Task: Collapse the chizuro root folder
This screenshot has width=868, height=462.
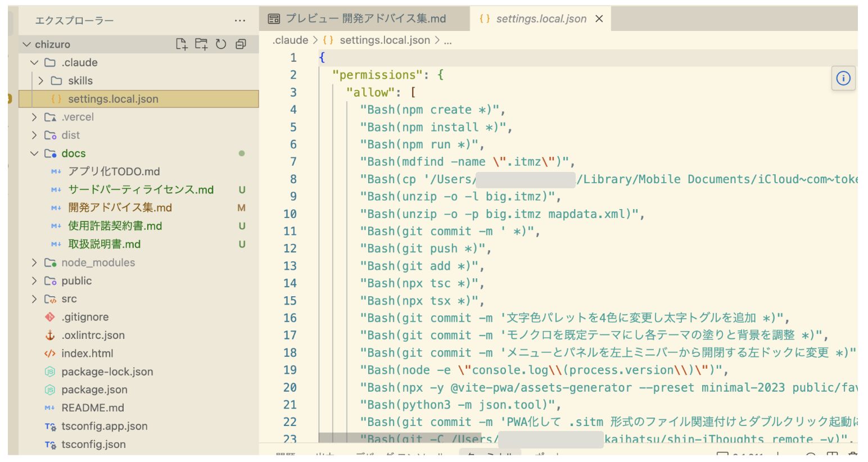Action: coord(26,44)
